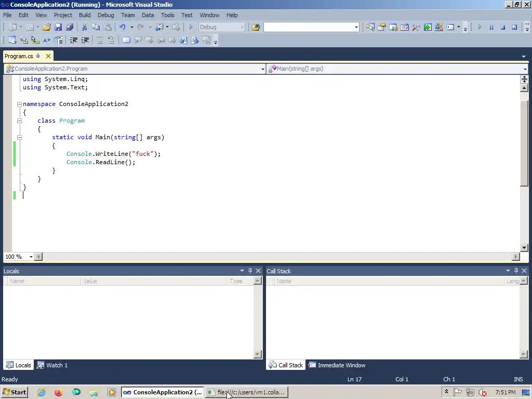This screenshot has width=532, height=399.
Task: Collapse the Main method block
Action: (19, 137)
